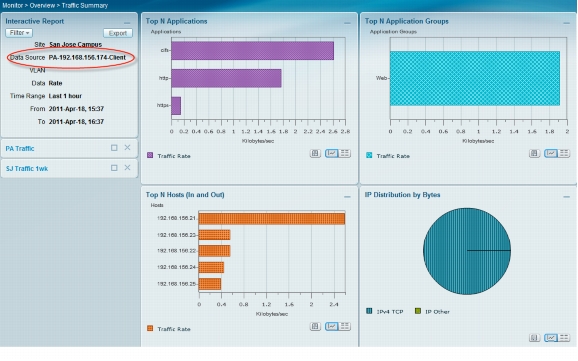Show Top N Hosts as a chart
The image size is (578, 361).
point(331,326)
